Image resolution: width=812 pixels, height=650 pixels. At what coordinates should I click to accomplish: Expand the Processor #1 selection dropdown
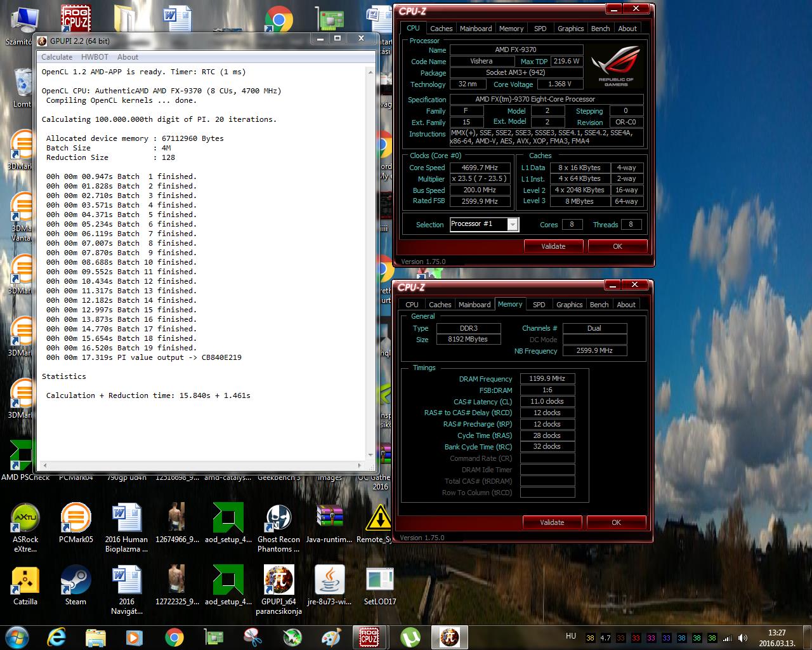tap(513, 224)
